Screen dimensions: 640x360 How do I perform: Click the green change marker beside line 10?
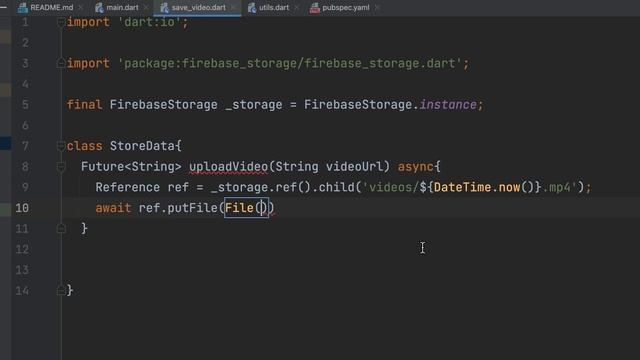[x=5, y=209]
